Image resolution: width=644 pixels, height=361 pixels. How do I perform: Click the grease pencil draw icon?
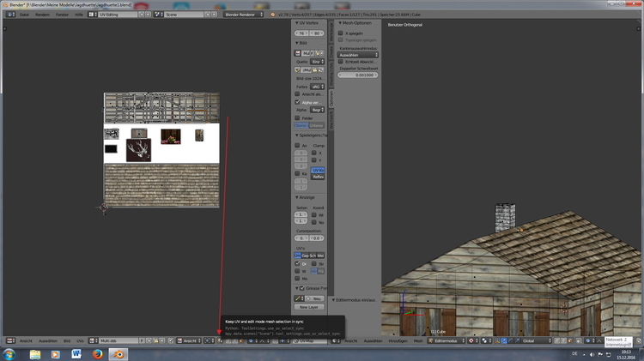coord(297,298)
